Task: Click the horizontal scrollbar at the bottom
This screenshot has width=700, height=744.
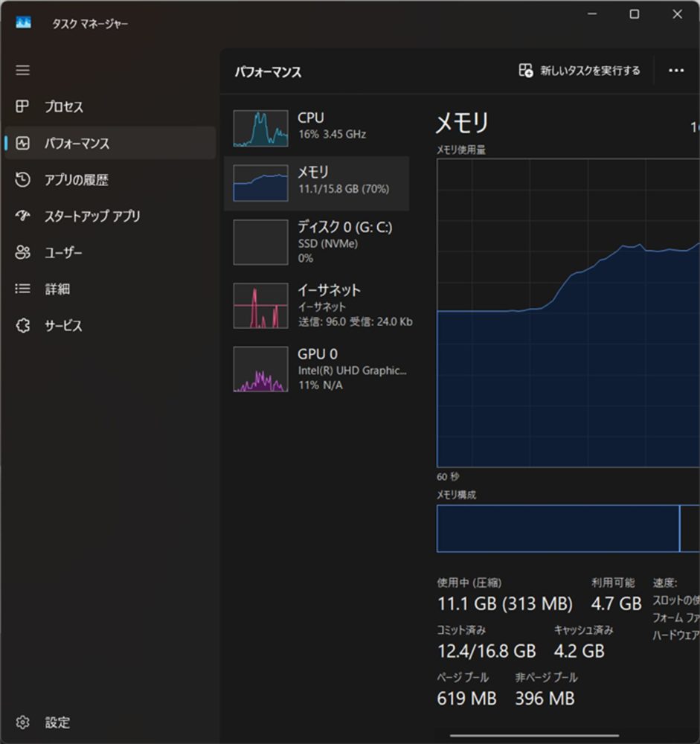Action: click(x=534, y=736)
